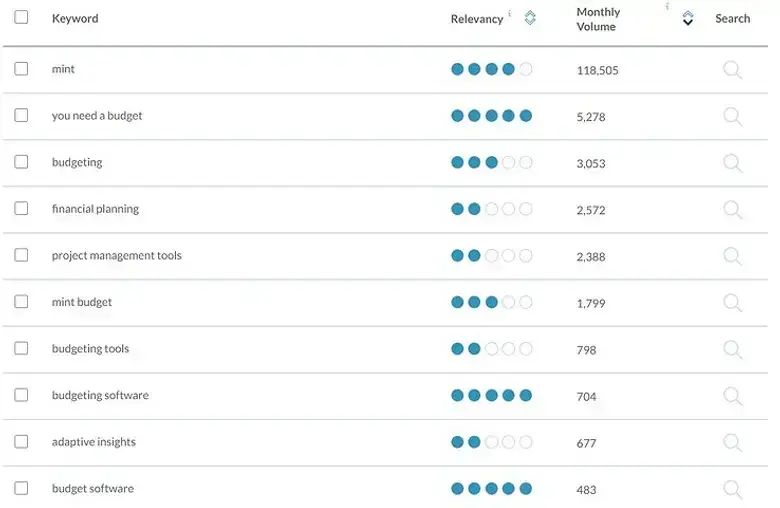Click magnifier icon for you need a budget
780x508 pixels.
tap(732, 117)
